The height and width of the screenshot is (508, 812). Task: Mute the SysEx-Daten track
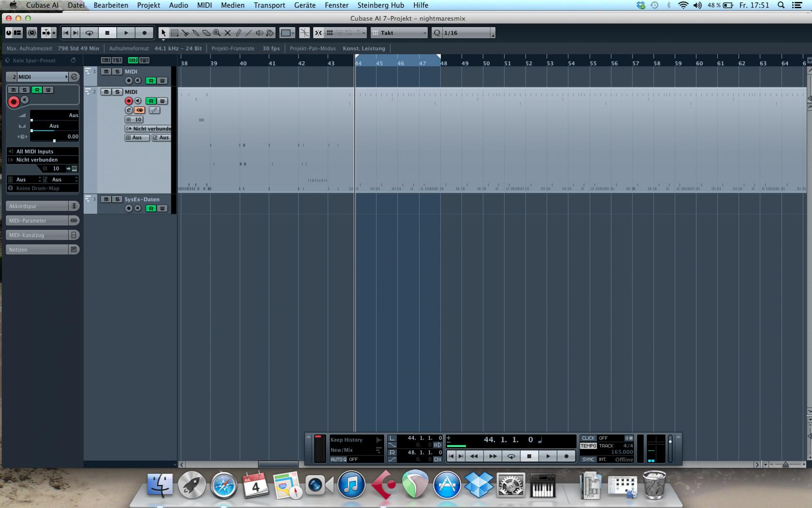[106, 199]
